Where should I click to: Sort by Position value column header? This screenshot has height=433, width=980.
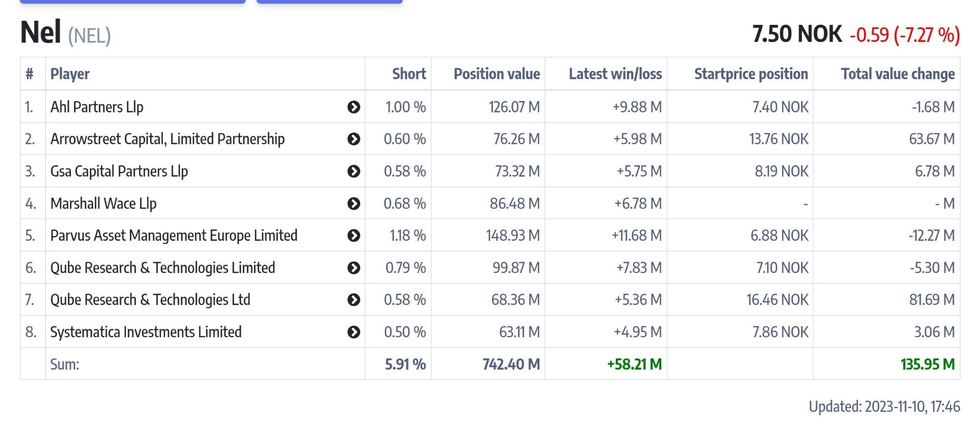(x=496, y=74)
